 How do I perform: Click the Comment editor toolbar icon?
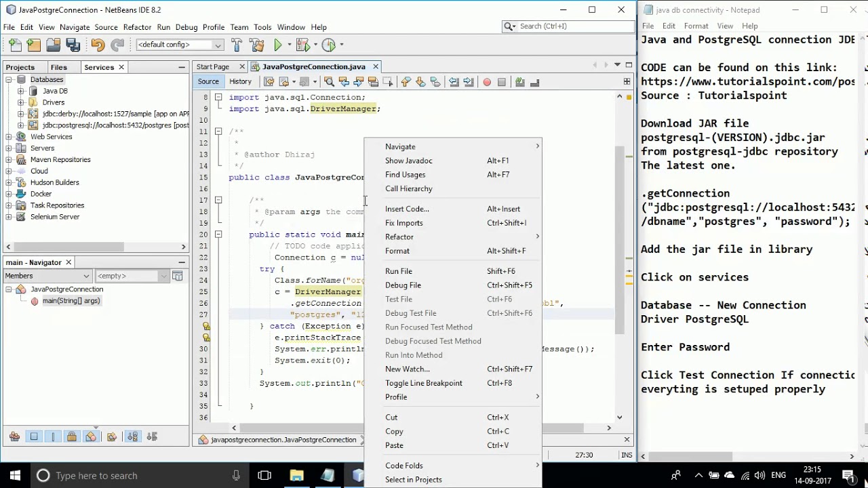tap(520, 82)
